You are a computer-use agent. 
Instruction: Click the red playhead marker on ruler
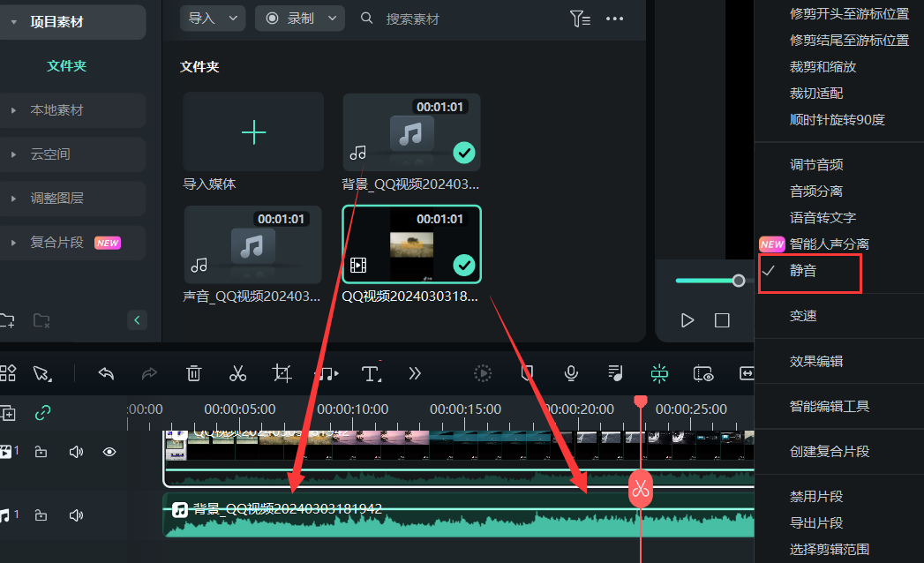(x=641, y=402)
